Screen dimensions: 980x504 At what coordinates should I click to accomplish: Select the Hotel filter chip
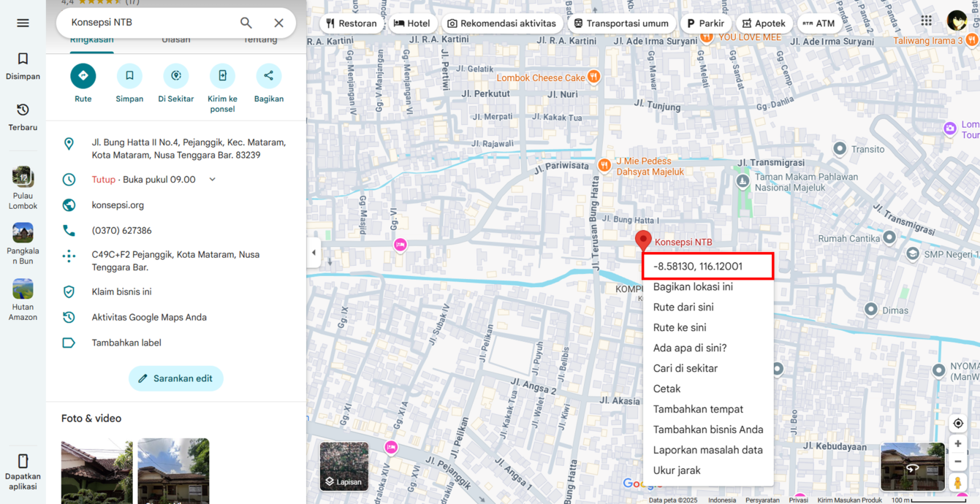click(412, 23)
